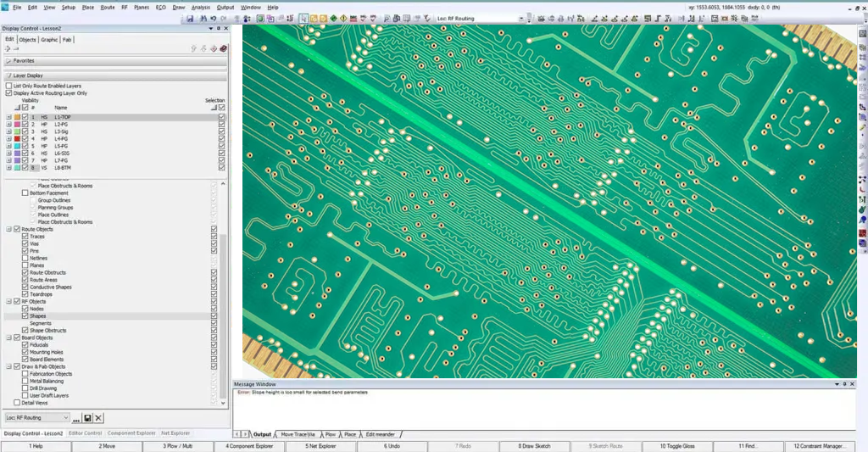Click the save scheme floppy icon

click(87, 418)
